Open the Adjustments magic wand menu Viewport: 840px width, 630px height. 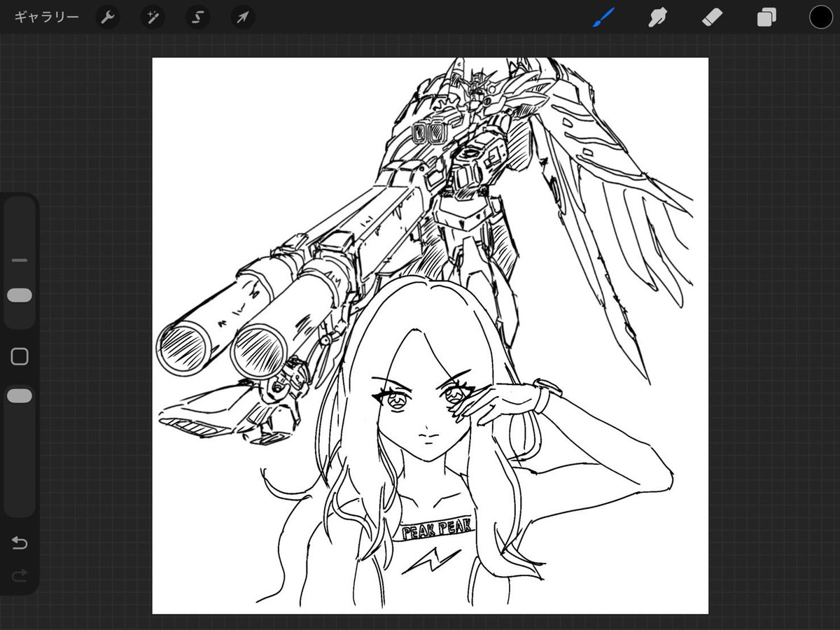[152, 17]
